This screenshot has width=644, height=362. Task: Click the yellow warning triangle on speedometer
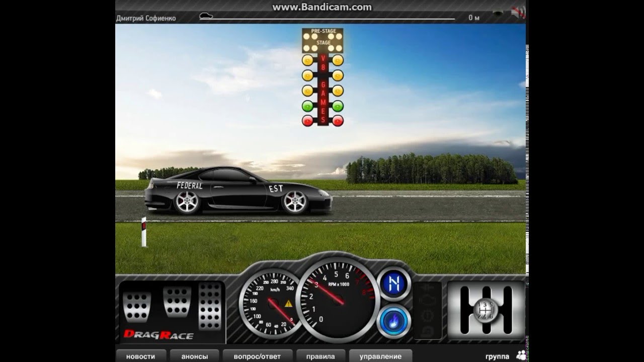click(x=289, y=304)
